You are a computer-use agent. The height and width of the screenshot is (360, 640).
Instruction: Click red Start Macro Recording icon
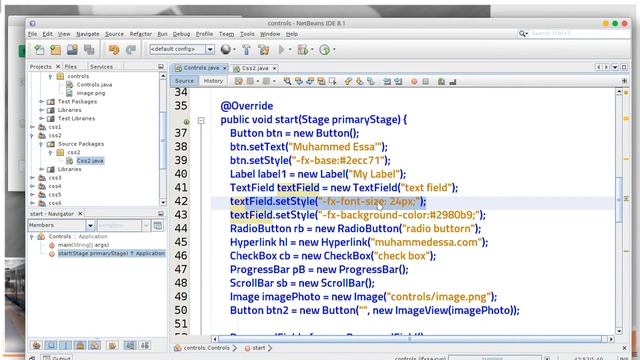coord(414,82)
